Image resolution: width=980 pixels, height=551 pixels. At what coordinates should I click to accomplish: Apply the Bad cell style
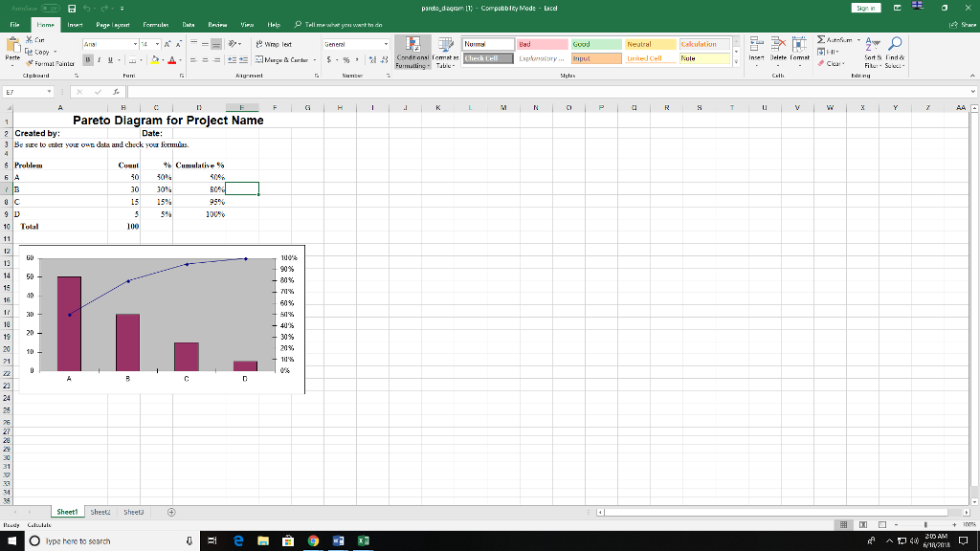pos(543,44)
